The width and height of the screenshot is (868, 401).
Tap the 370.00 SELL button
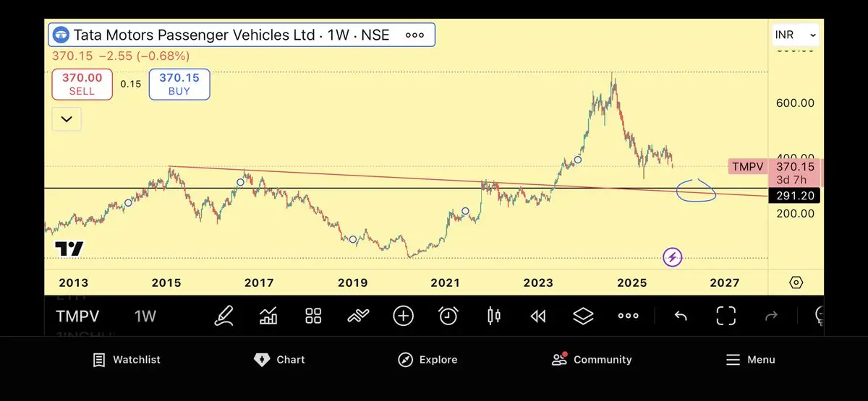click(82, 85)
